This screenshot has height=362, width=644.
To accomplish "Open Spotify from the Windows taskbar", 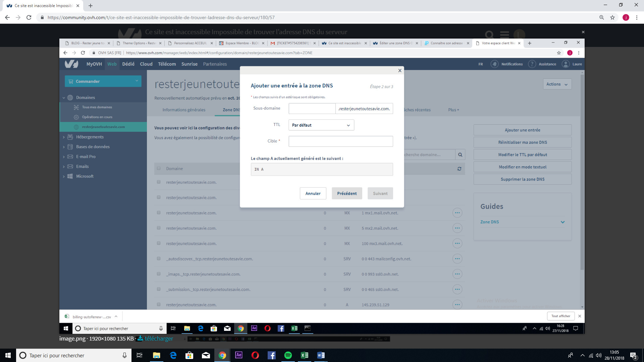I will coord(288,355).
